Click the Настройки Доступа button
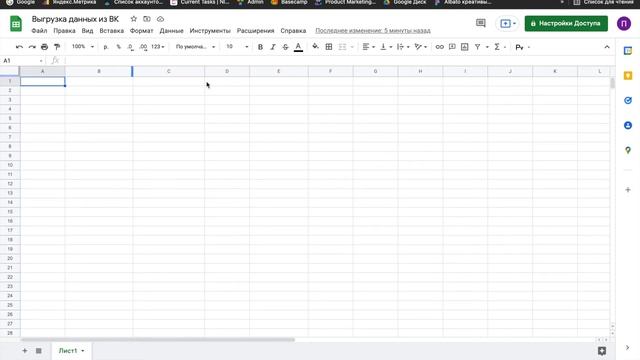Viewport: 640px width, 360px height. [566, 23]
